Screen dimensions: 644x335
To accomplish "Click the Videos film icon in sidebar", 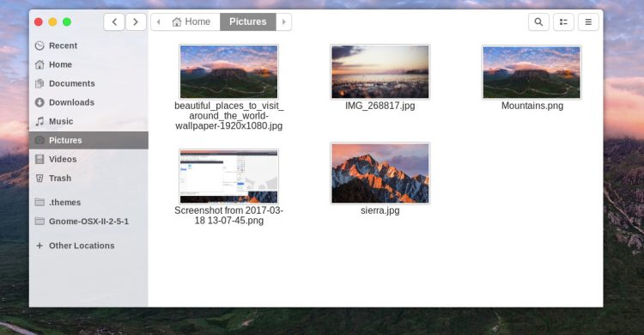I will (39, 159).
